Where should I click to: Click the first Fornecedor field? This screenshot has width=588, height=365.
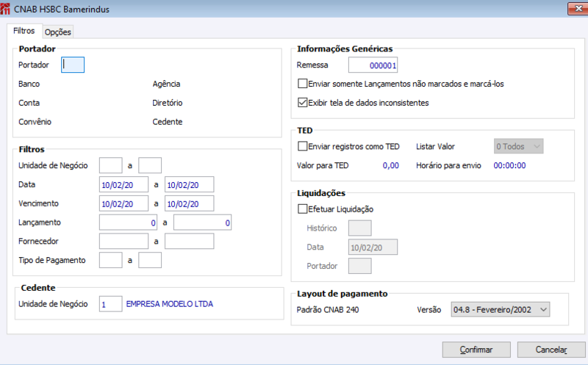pyautogui.click(x=123, y=241)
